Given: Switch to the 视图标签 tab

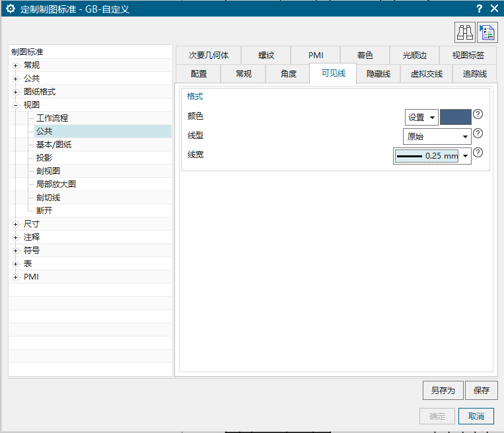Looking at the screenshot, I should [x=468, y=56].
